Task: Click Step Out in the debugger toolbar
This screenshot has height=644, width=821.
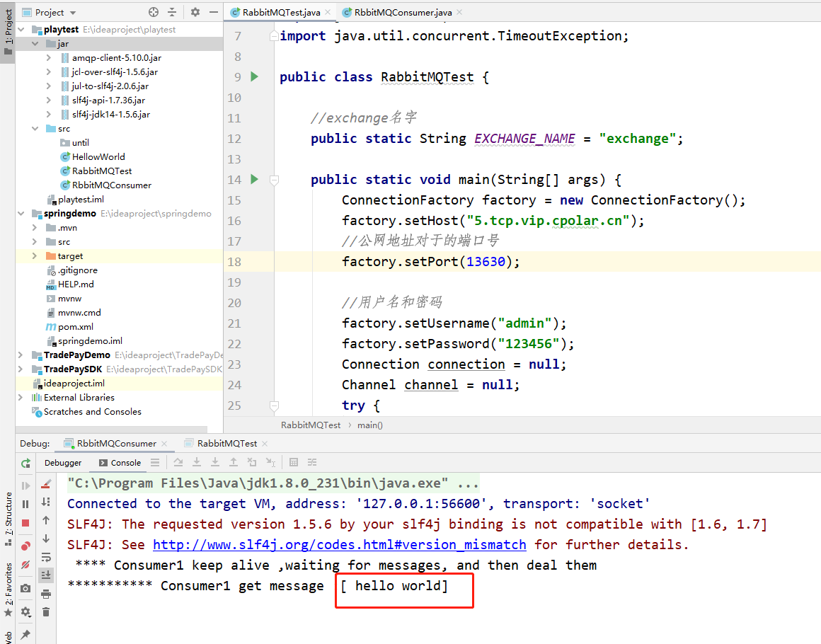Action: pyautogui.click(x=234, y=462)
